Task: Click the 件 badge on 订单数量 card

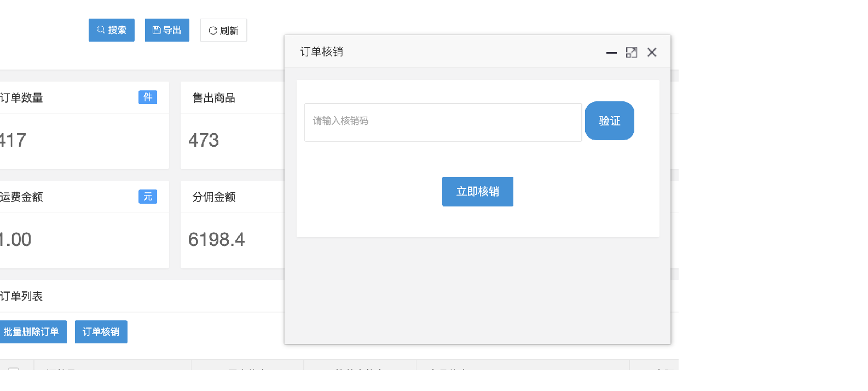Action: pos(148,97)
